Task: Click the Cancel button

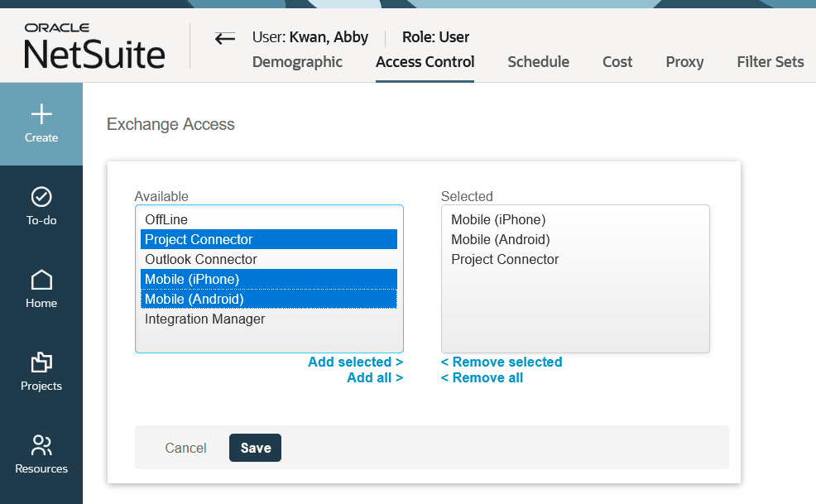Action: 185,448
